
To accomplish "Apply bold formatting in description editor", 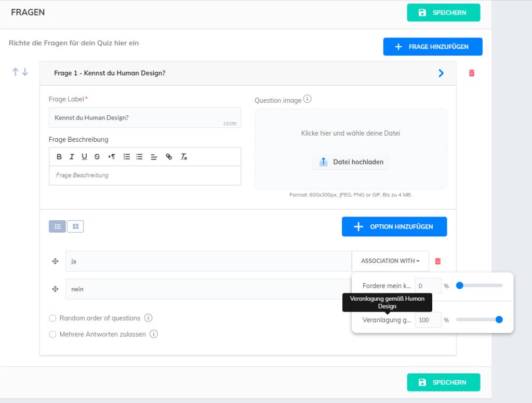I will coord(59,157).
